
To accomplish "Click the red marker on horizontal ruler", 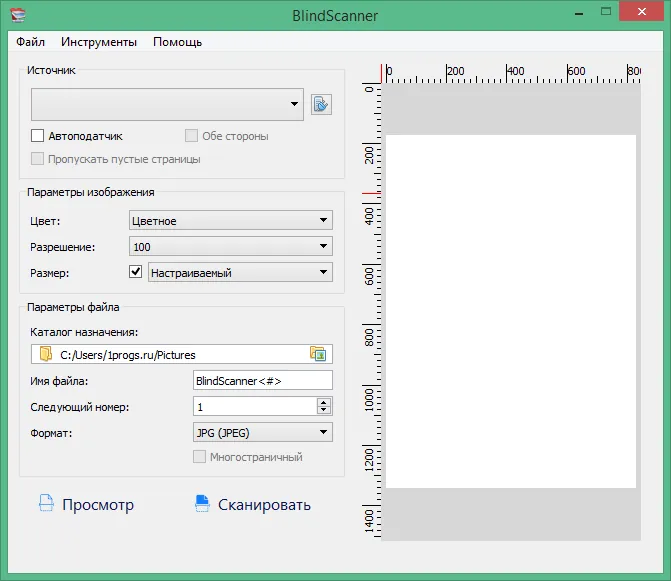I will pos(381,74).
